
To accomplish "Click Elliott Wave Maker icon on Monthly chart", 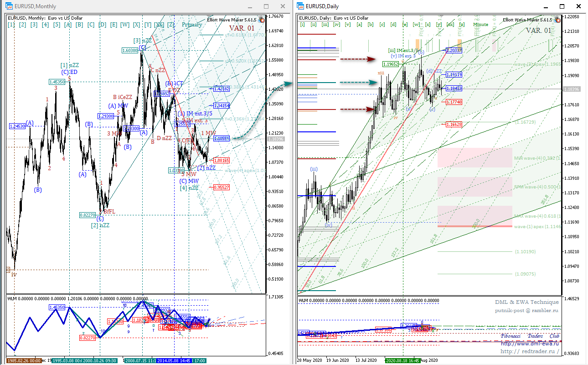I will coord(262,20).
